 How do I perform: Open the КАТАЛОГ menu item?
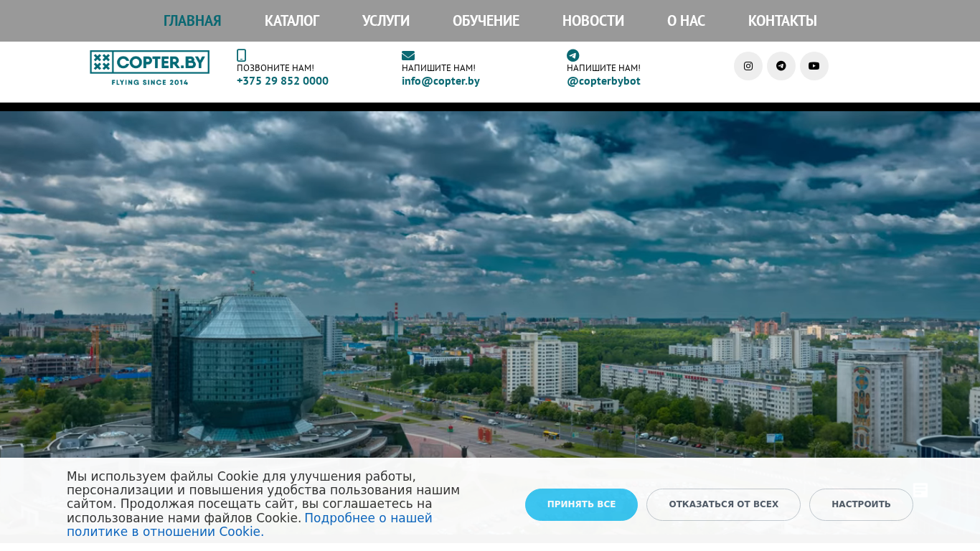point(292,21)
